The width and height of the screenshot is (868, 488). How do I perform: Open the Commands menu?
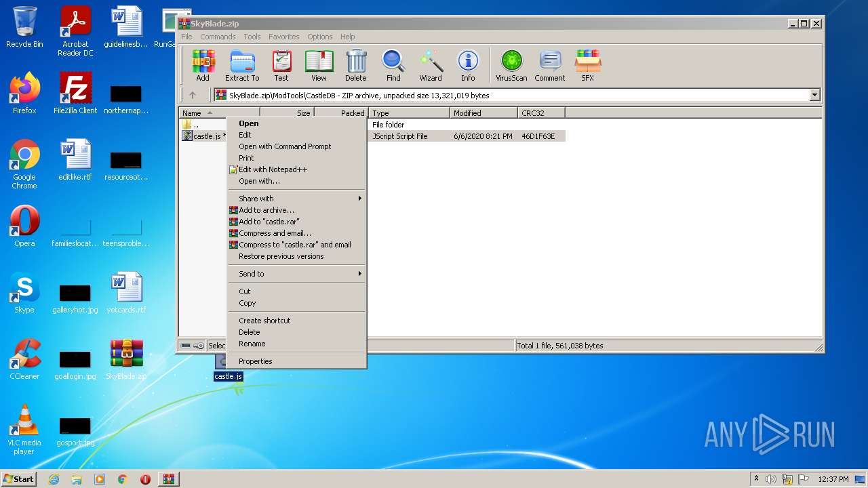(218, 37)
